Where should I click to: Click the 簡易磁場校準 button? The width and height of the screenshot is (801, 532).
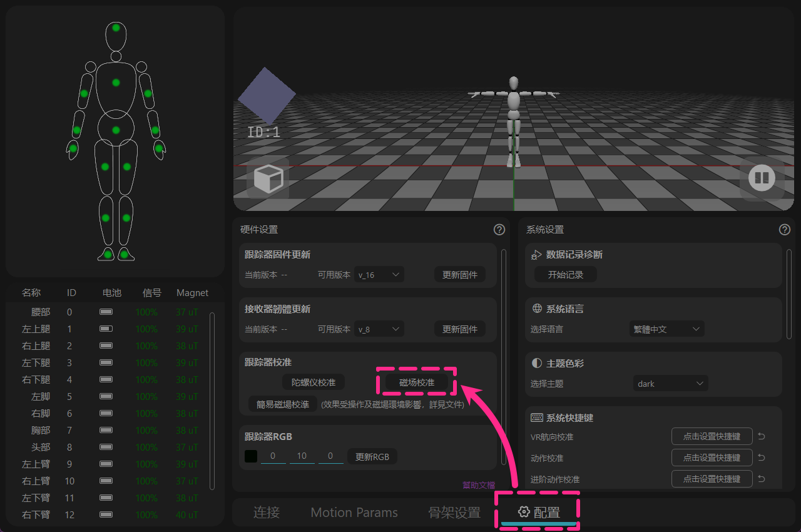click(283, 404)
